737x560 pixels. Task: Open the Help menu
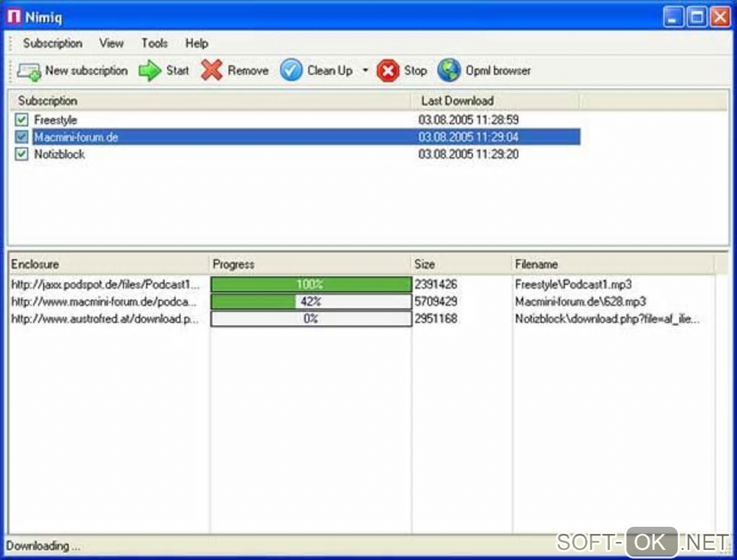click(197, 43)
